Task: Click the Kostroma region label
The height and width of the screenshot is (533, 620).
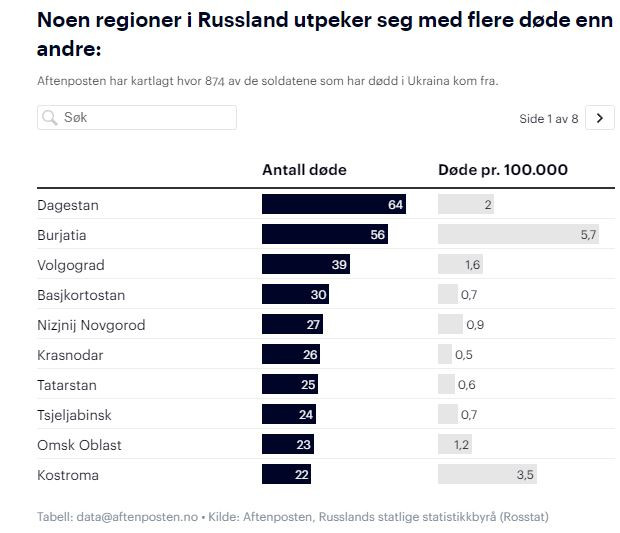Action: pos(68,475)
